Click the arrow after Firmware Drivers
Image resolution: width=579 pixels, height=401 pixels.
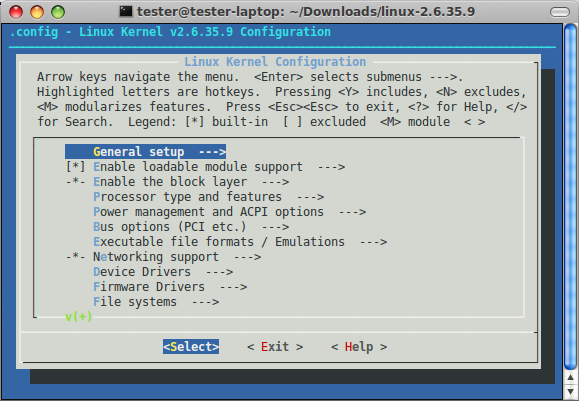point(233,287)
